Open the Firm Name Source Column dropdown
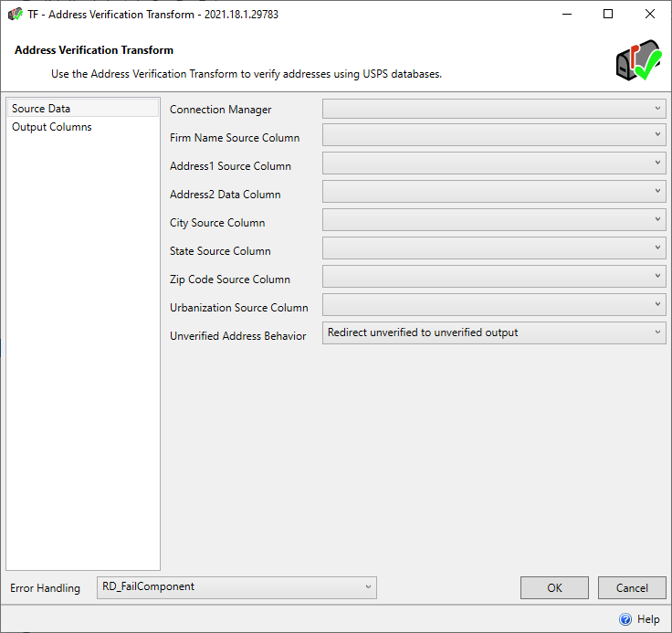Viewport: 672px width, 633px height. tap(494, 134)
